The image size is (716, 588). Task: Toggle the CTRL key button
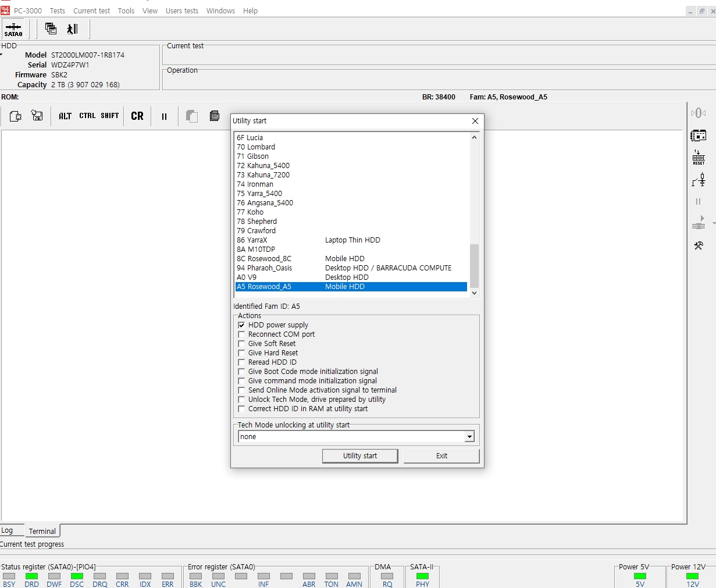point(87,116)
